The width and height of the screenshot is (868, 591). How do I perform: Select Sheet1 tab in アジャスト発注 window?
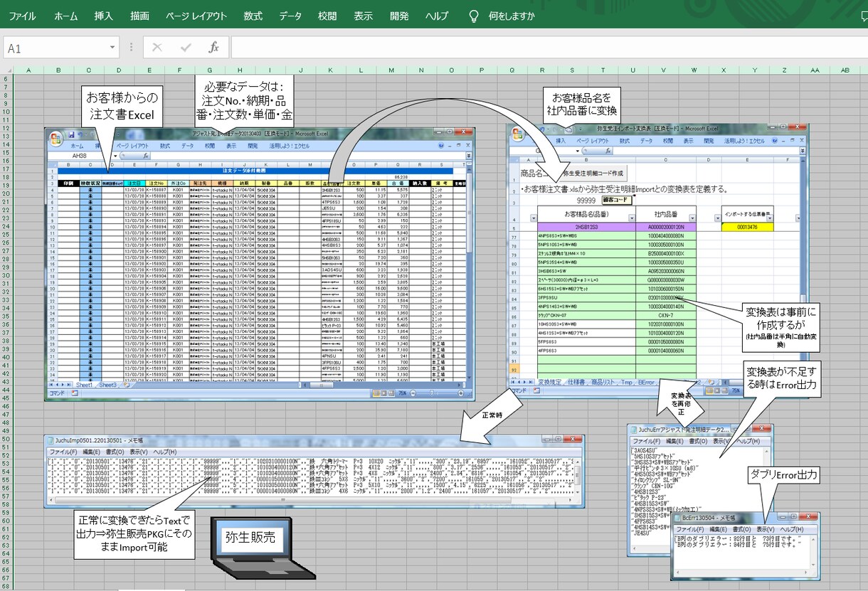click(x=85, y=385)
